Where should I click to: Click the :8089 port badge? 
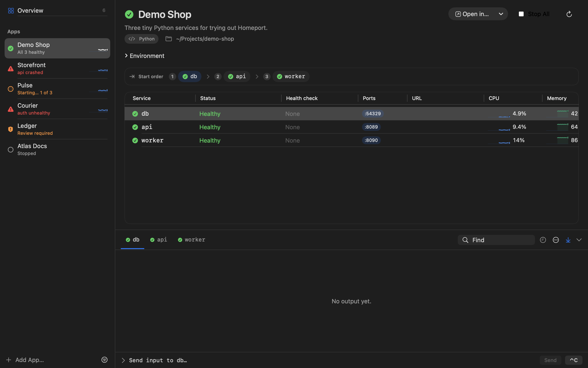coord(371,127)
